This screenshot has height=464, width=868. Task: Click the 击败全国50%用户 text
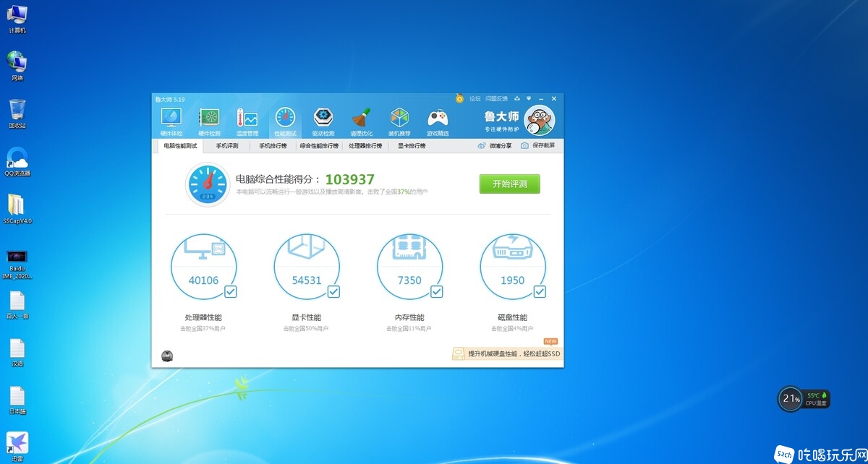pos(306,329)
